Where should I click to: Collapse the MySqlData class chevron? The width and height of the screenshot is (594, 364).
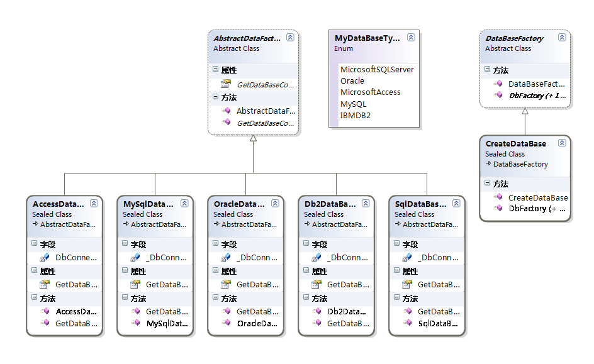[184, 203]
